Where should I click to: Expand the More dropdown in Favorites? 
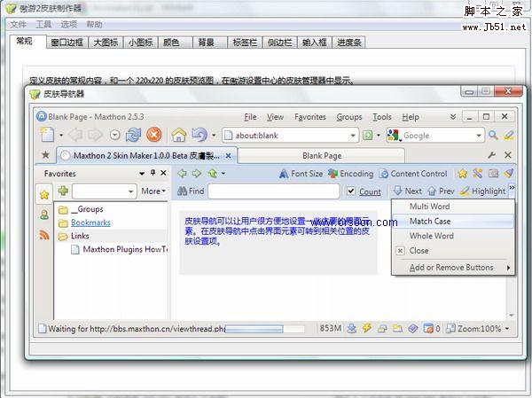pos(153,191)
